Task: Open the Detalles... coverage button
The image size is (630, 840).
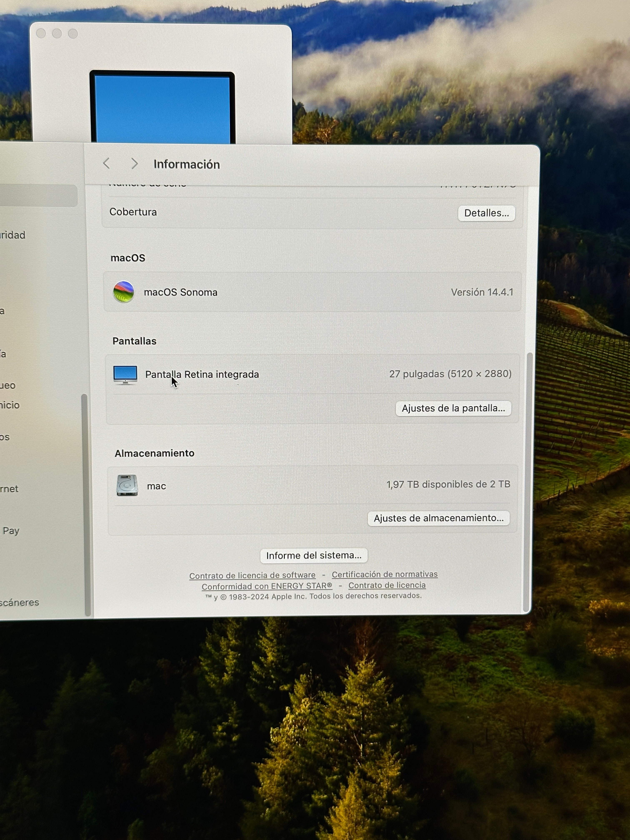Action: [x=486, y=213]
